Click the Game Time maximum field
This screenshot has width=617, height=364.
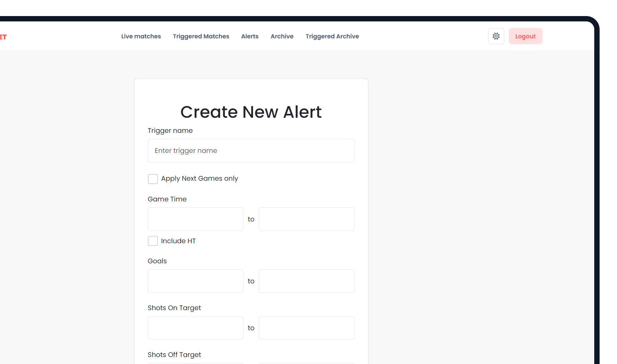coord(306,219)
